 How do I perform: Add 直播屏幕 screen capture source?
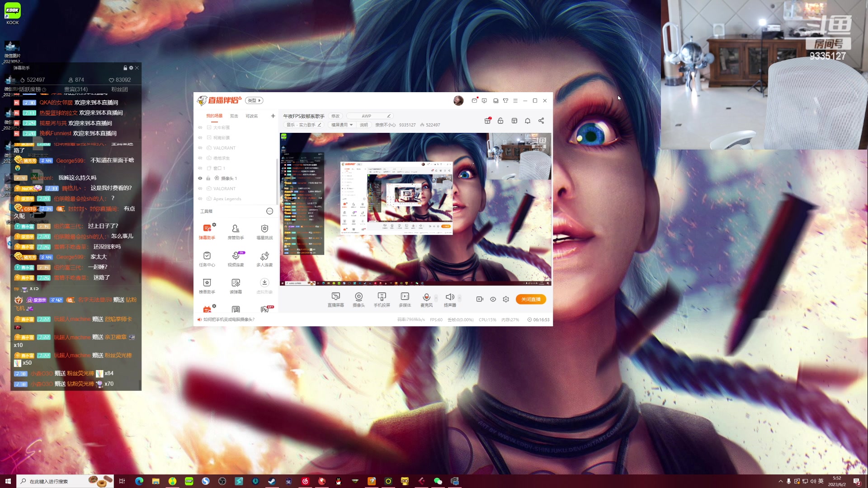(x=335, y=299)
